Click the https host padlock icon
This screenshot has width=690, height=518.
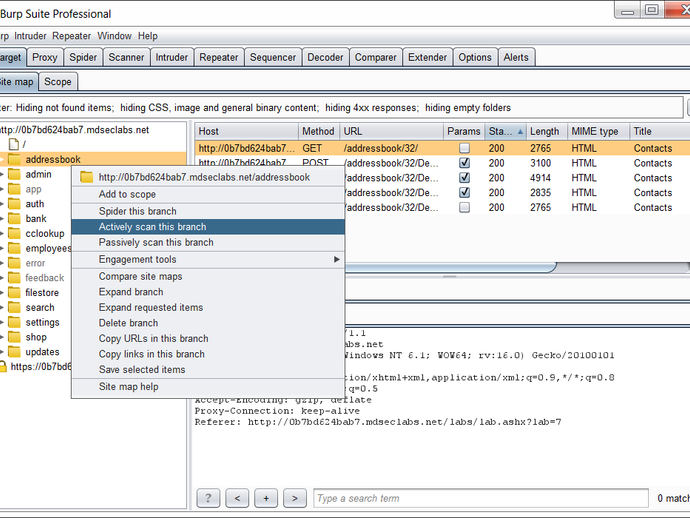click(x=3, y=367)
